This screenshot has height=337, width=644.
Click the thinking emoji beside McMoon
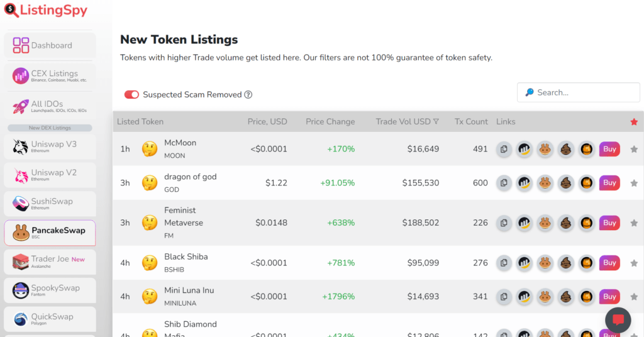coord(150,149)
